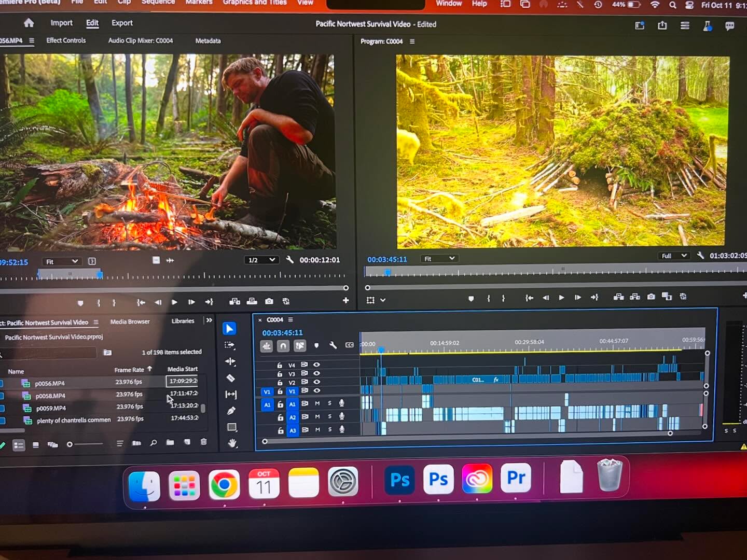747x560 pixels.
Task: Select the Selection tool arrow
Action: (229, 329)
